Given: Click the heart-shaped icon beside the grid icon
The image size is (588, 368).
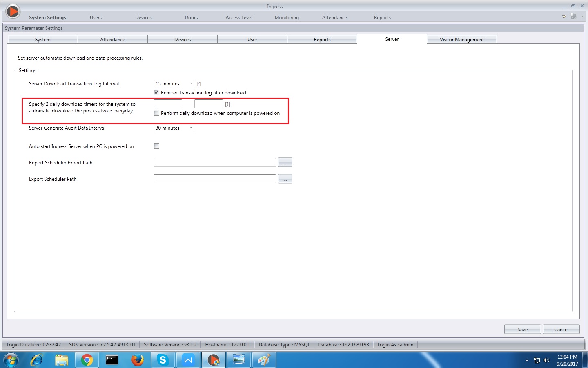Looking at the screenshot, I should tap(564, 16).
